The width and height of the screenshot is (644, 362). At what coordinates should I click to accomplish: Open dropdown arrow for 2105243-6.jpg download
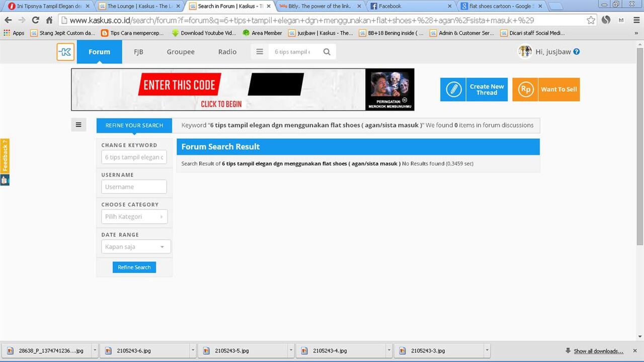[193, 350]
